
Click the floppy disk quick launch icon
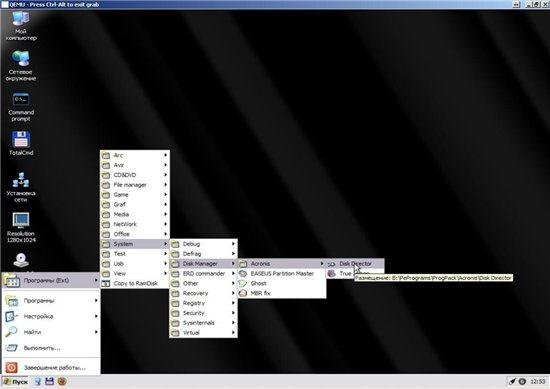coord(49,382)
